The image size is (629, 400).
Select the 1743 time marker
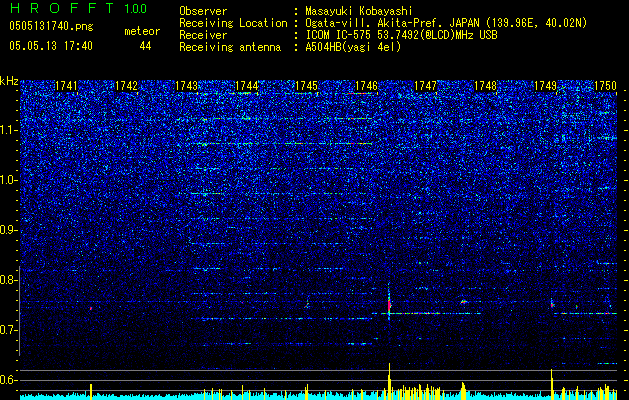pyautogui.click(x=187, y=86)
